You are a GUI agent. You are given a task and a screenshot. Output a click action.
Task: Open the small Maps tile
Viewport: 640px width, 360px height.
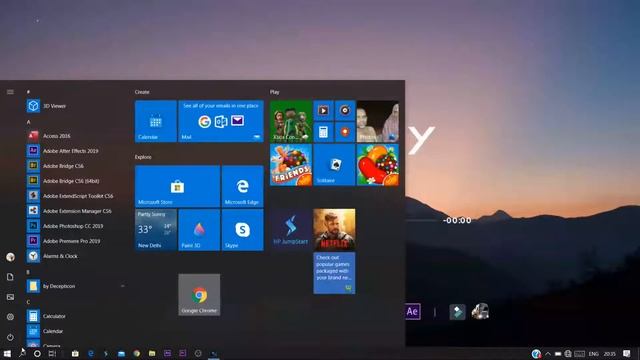345,132
